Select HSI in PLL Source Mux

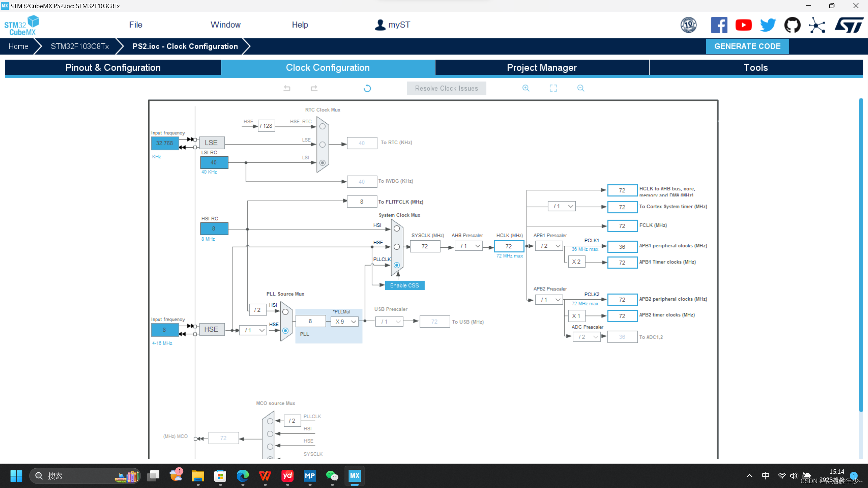click(x=285, y=312)
